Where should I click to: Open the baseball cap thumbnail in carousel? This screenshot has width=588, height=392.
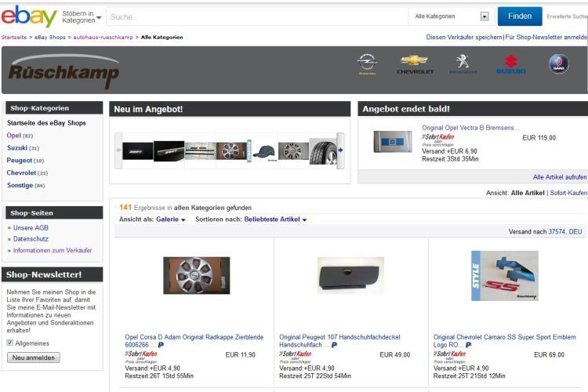click(x=265, y=151)
